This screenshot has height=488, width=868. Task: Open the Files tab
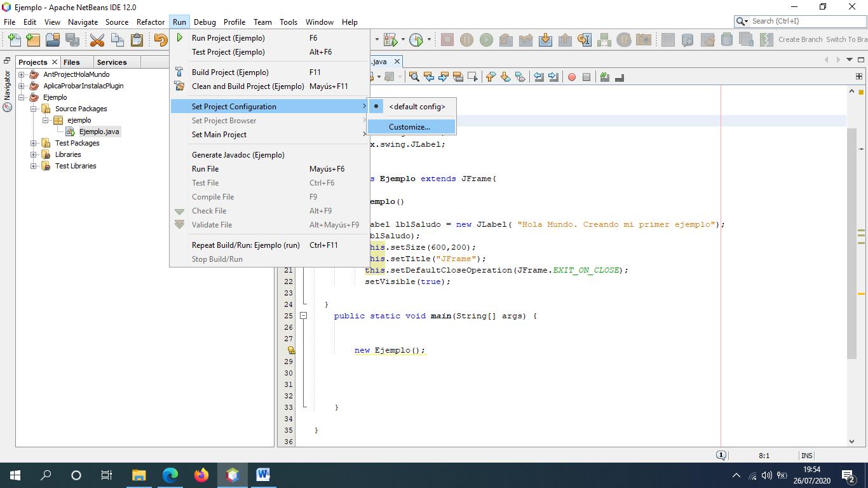coord(72,62)
